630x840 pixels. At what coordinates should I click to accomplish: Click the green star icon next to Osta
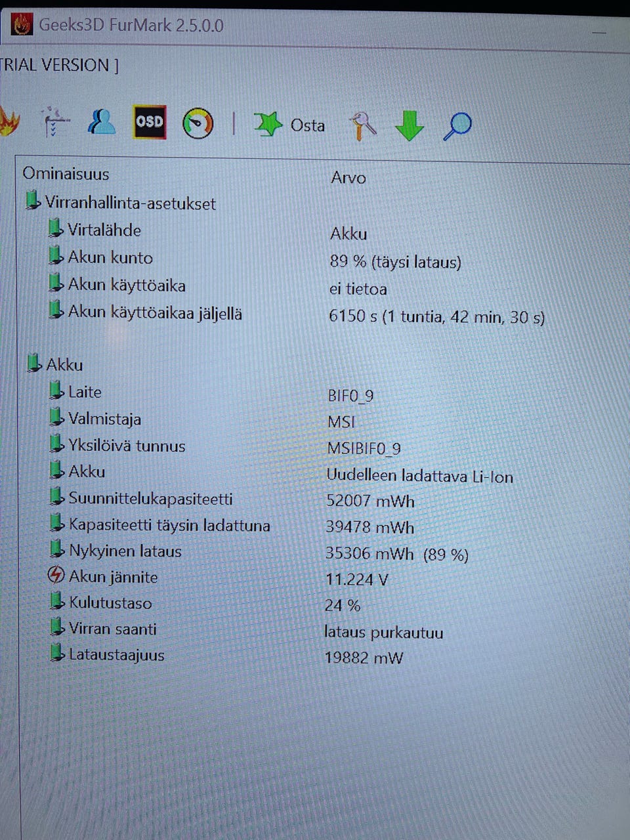coord(268,123)
